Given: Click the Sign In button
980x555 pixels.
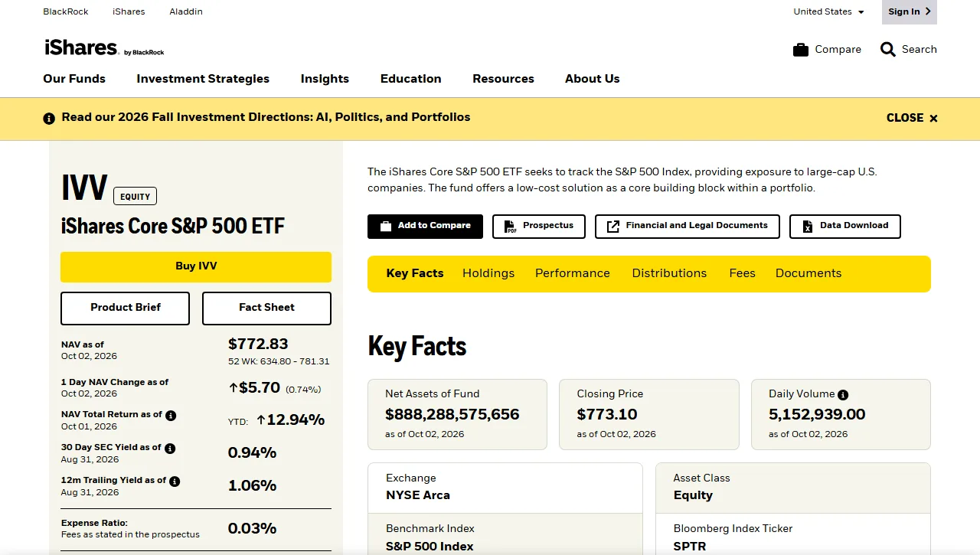Looking at the screenshot, I should click(910, 11).
